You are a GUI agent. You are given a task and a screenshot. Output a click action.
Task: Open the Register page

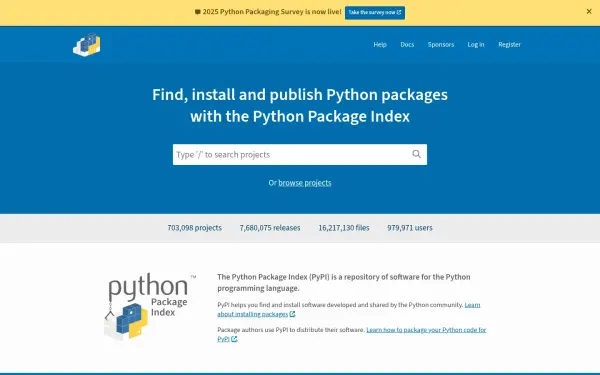click(x=509, y=44)
